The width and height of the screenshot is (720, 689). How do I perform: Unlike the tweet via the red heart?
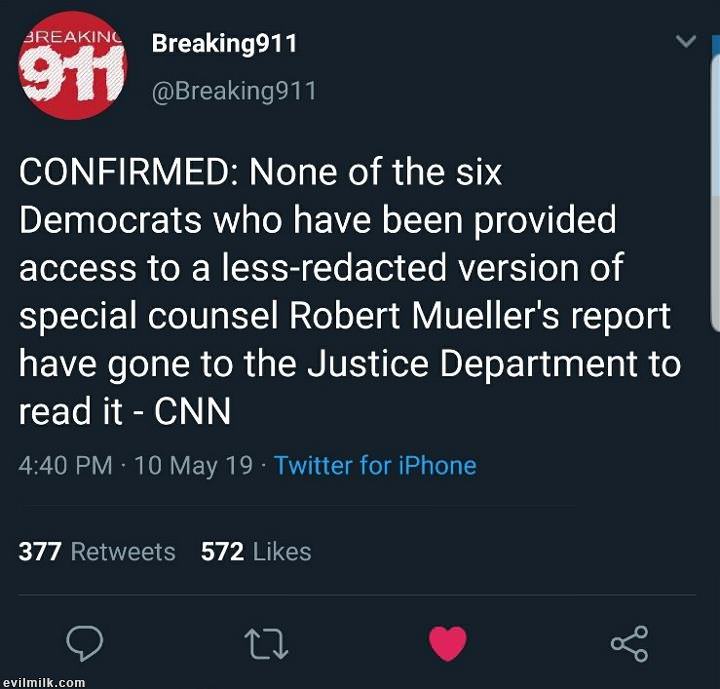click(448, 642)
